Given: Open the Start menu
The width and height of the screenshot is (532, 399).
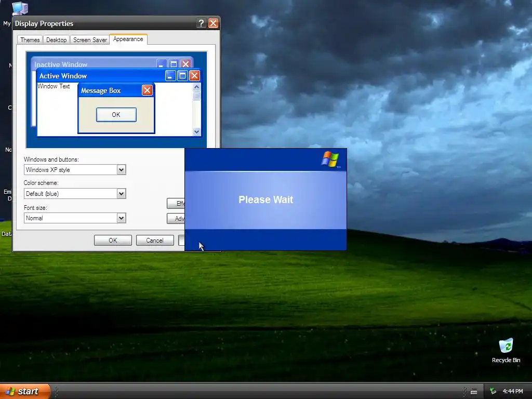Looking at the screenshot, I should click(x=25, y=391).
